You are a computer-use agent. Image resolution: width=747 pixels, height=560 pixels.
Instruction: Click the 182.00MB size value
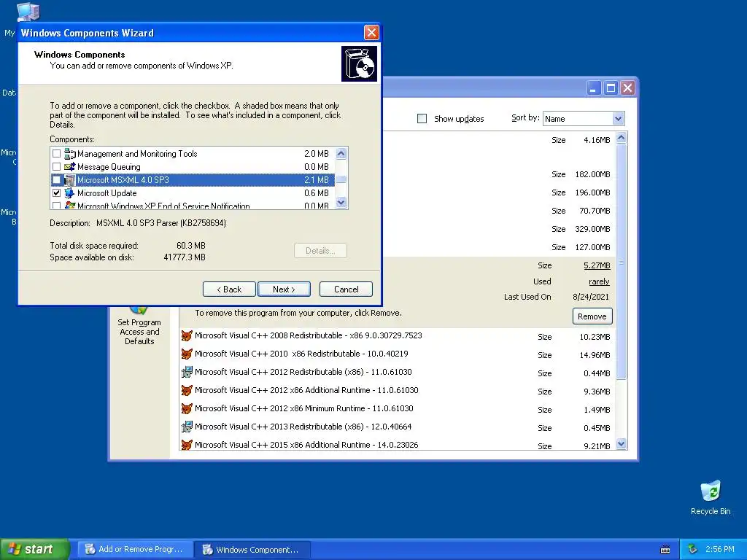pos(592,174)
